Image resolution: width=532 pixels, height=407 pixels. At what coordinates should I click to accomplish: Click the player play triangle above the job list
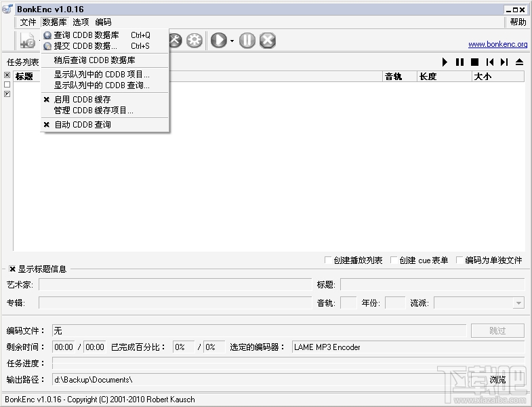445,62
